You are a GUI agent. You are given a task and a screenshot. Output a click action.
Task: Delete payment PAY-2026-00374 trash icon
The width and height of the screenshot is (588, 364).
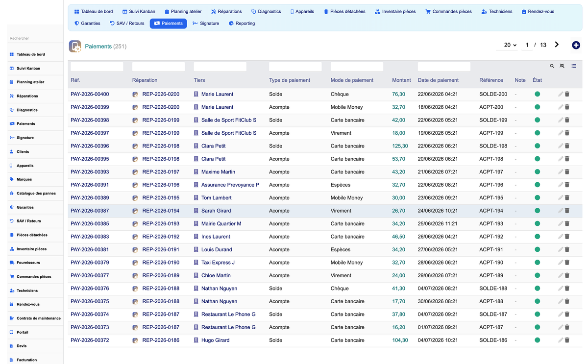567,315
